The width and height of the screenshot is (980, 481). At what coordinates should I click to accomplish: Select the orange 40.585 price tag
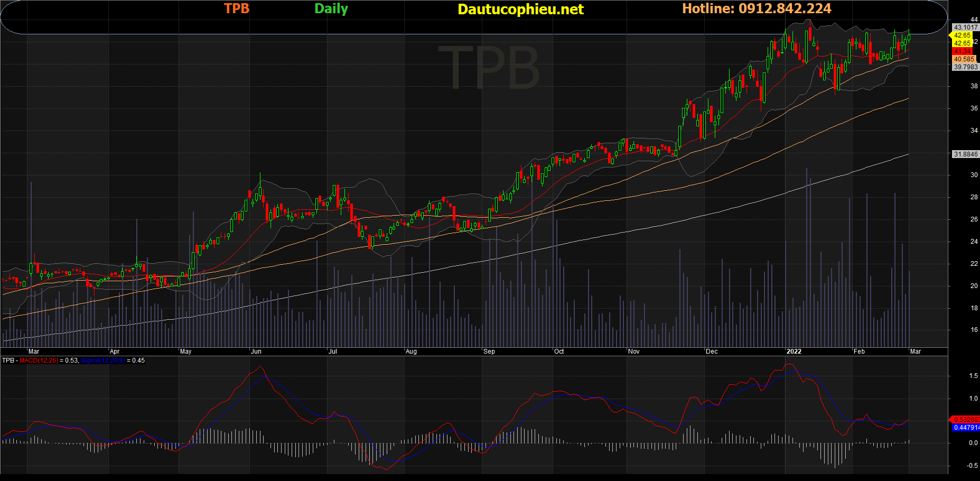pos(964,59)
